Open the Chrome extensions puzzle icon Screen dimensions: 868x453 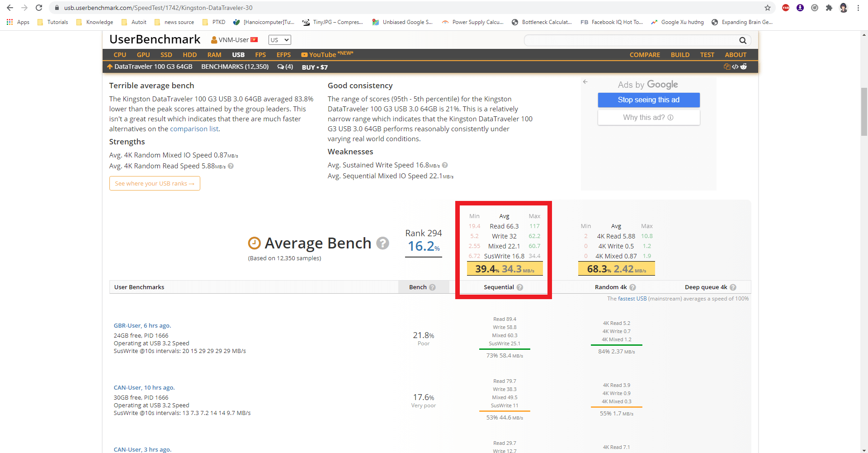829,8
